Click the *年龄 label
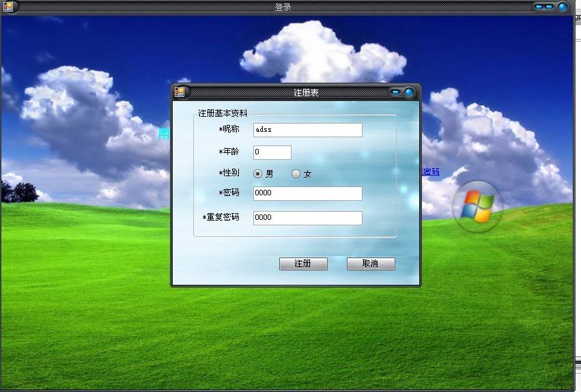 [x=229, y=152]
